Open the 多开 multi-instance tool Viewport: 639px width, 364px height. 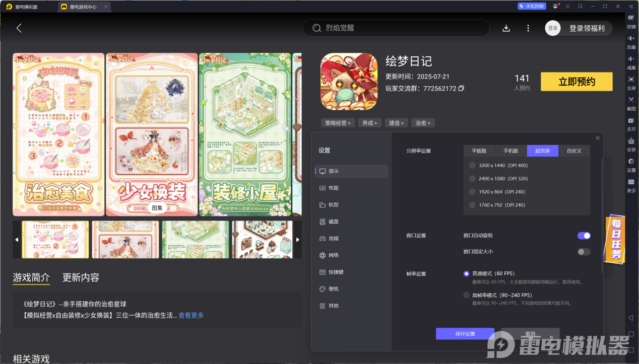click(x=631, y=124)
